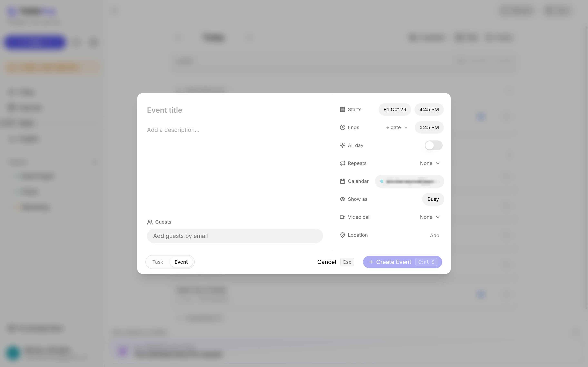Click the Add guests by email field
This screenshot has width=588, height=367.
(x=235, y=236)
